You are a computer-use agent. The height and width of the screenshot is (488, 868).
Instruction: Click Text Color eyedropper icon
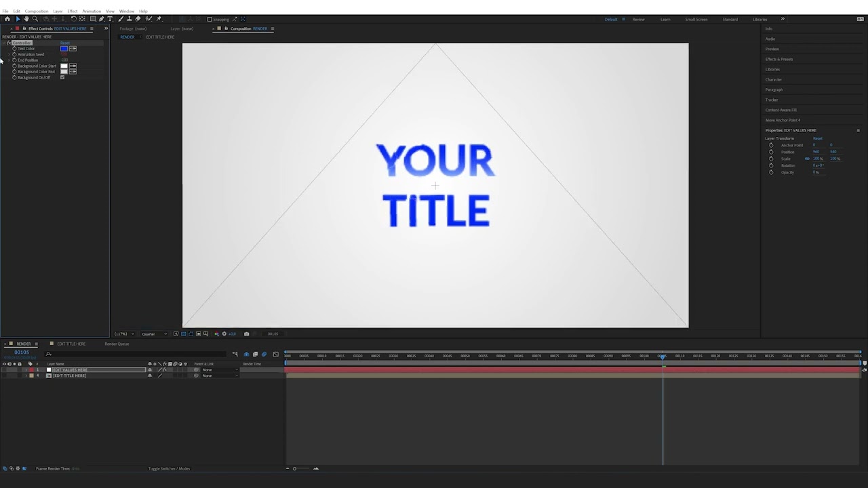73,49
